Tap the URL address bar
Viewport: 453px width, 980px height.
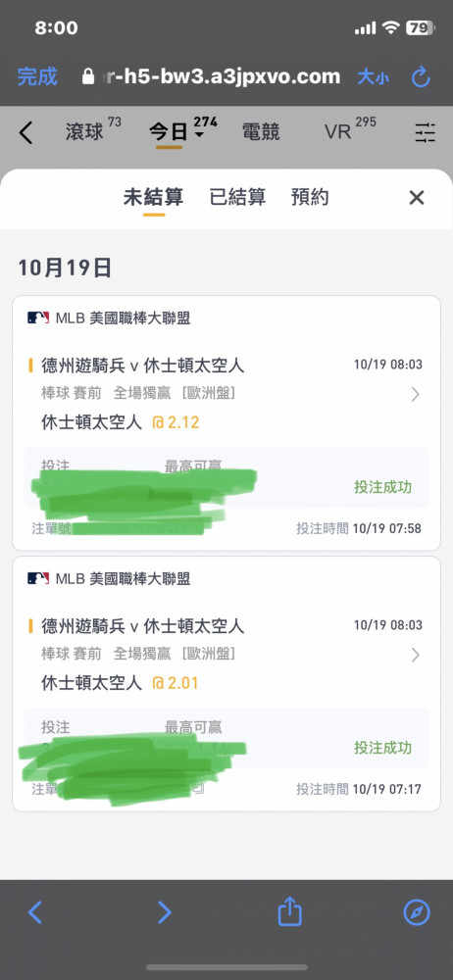212,76
